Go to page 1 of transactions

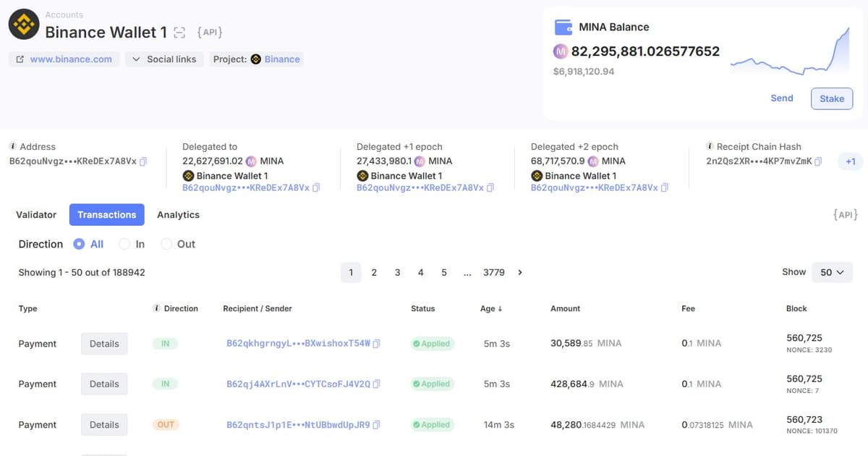tap(351, 272)
